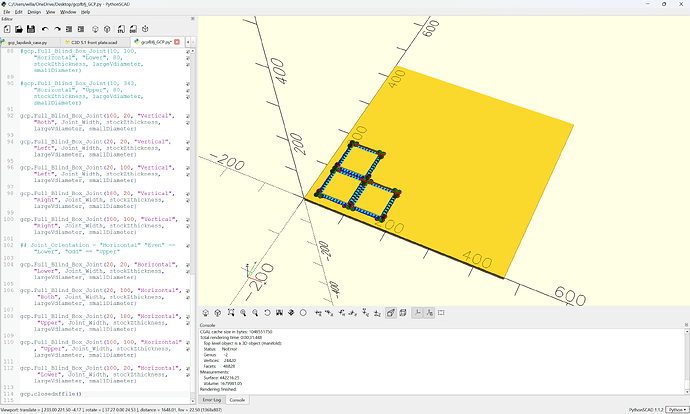
Task: Indent code using the Indent icon
Action: (x=81, y=29)
